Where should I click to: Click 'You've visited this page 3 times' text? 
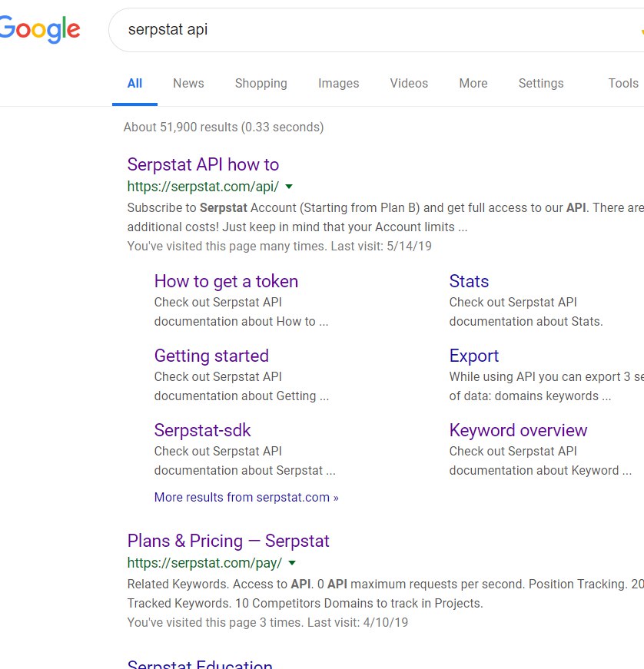pyautogui.click(x=215, y=622)
